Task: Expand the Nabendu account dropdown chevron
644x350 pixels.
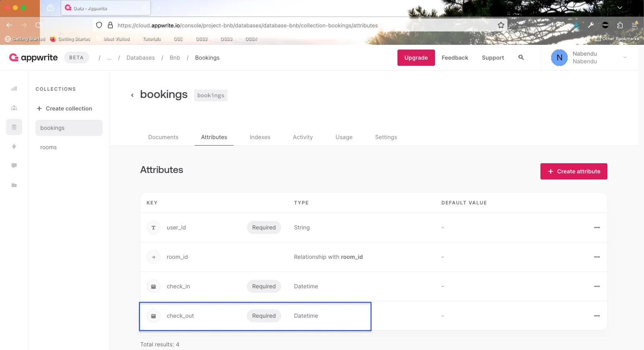Action: pyautogui.click(x=625, y=58)
